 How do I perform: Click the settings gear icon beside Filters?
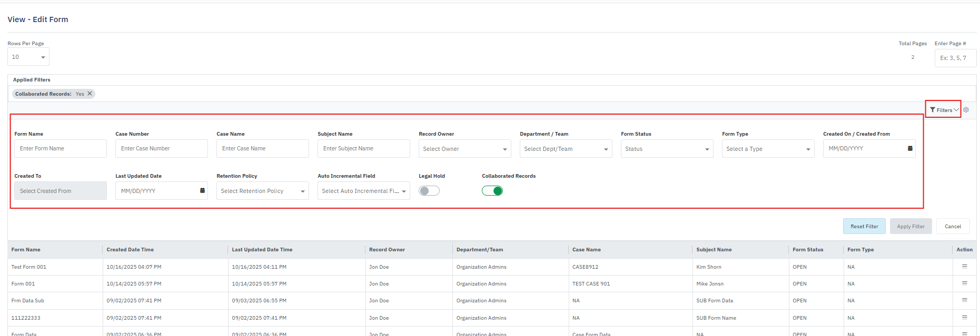pos(966,110)
